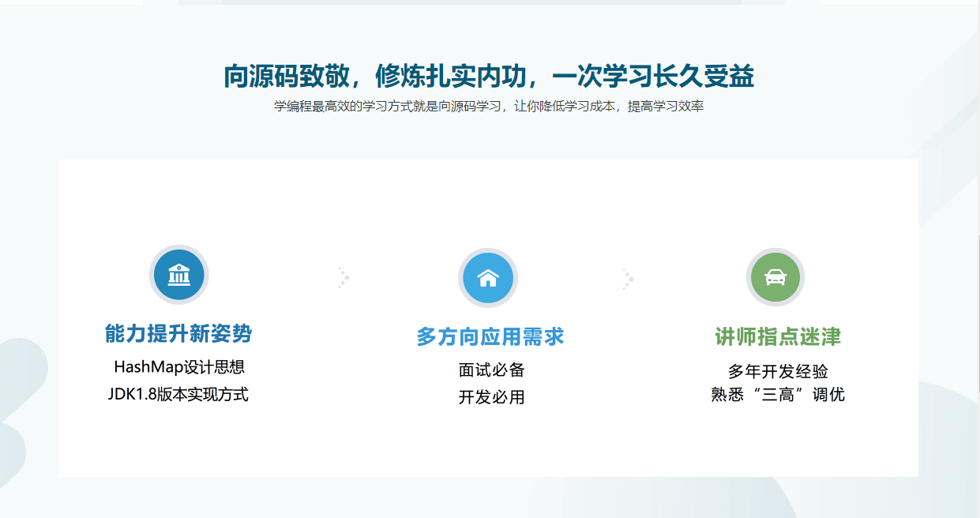
Task: Select the 熟悉“三高”调优 line
Action: pyautogui.click(x=778, y=394)
